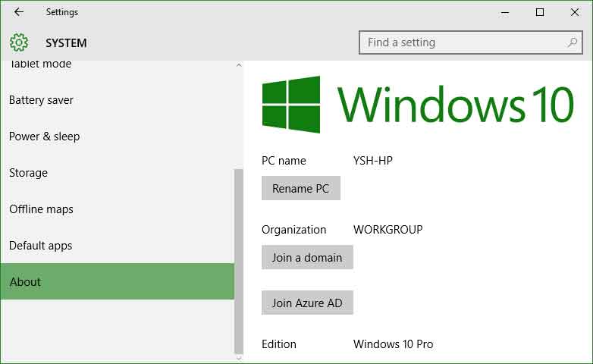
Task: Click the sidebar scrollbar up arrow
Action: click(239, 66)
